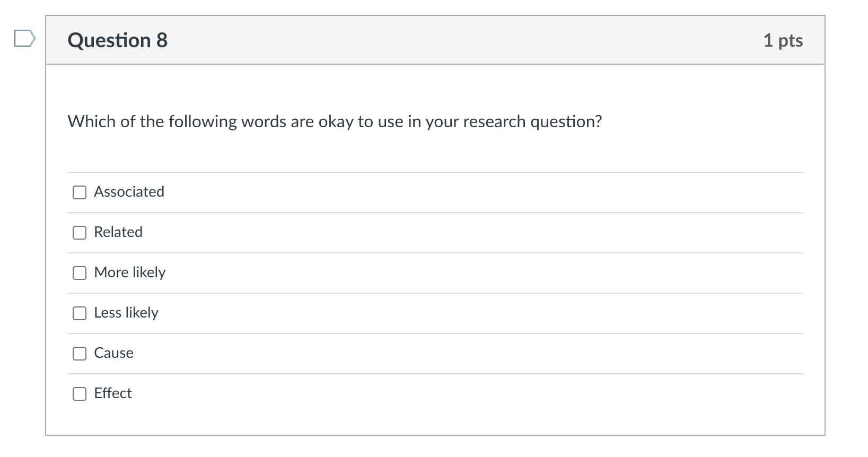Viewport: 868px width, 457px height.
Task: Select the Question 8 header
Action: click(435, 39)
